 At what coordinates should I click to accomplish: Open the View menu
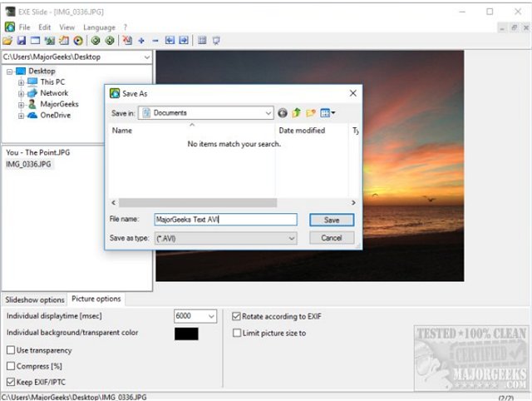point(66,27)
